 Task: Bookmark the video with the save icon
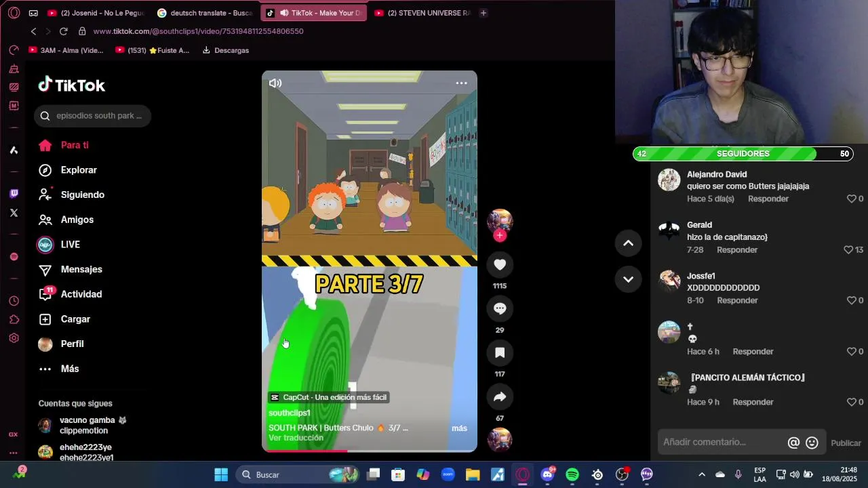pyautogui.click(x=500, y=352)
